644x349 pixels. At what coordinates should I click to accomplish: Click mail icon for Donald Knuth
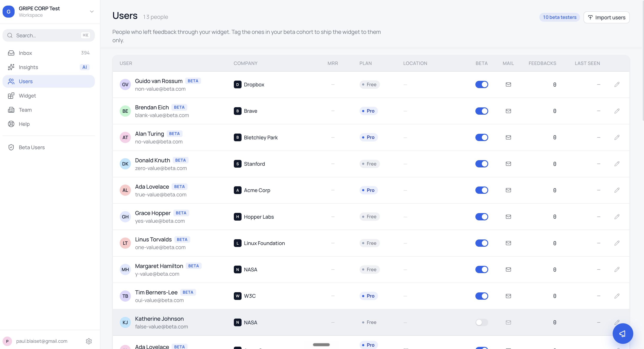tap(508, 164)
